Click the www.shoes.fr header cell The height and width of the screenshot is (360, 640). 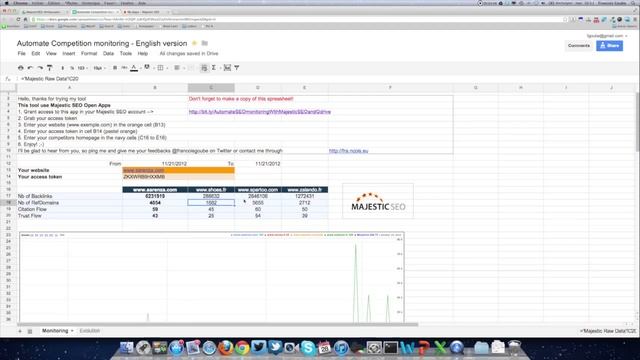211,190
